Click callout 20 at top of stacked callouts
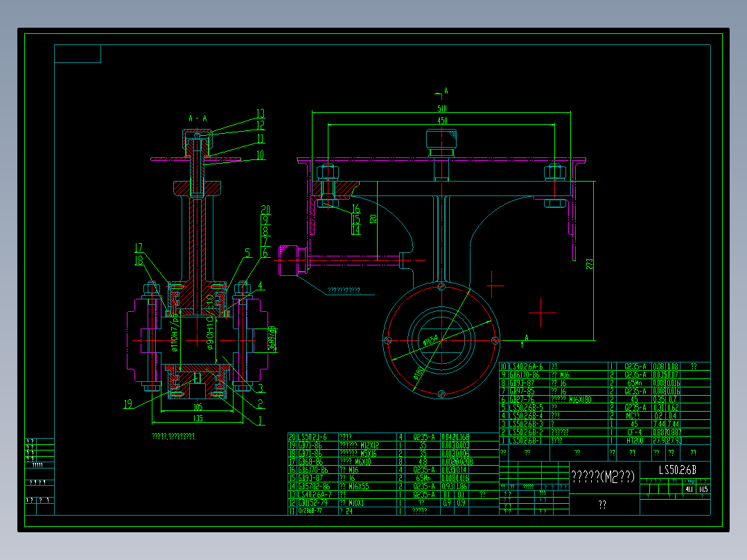This screenshot has height=560, width=747. pos(266,210)
